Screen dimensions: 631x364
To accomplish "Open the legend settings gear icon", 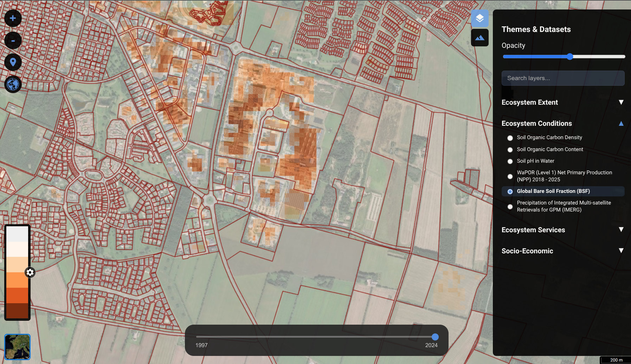I will click(30, 272).
